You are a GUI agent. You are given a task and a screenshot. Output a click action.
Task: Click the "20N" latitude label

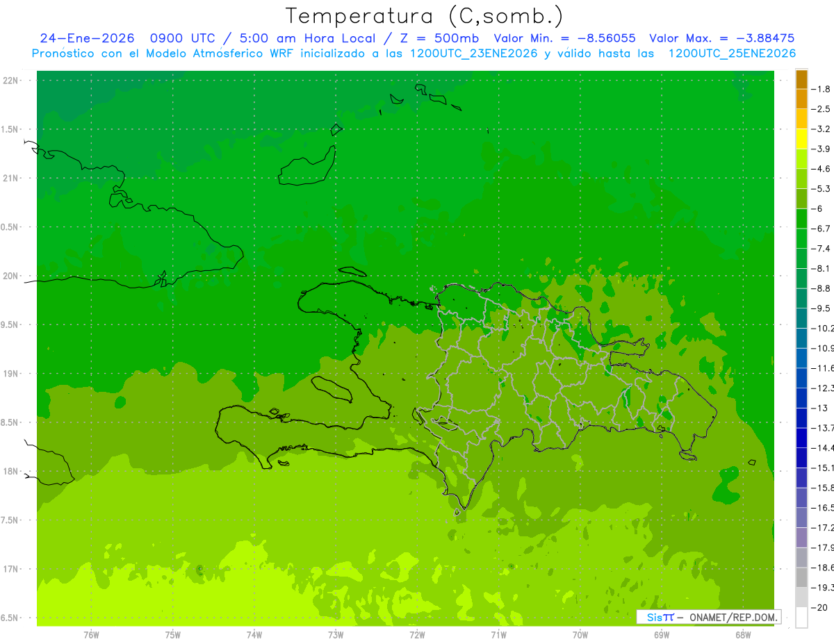pos(10,276)
